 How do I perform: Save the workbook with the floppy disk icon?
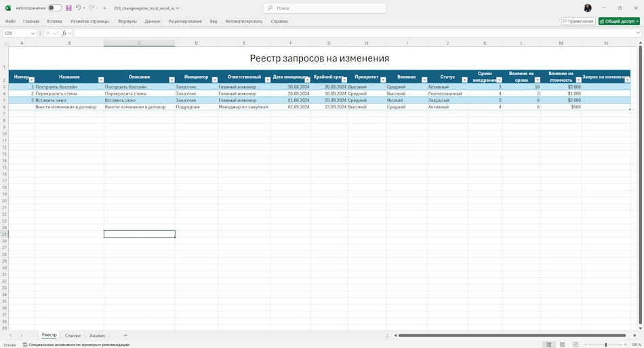tap(68, 8)
